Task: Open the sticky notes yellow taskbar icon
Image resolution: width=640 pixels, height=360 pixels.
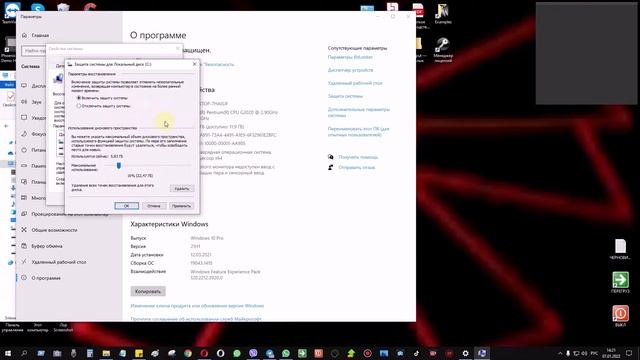Action: 139,353
